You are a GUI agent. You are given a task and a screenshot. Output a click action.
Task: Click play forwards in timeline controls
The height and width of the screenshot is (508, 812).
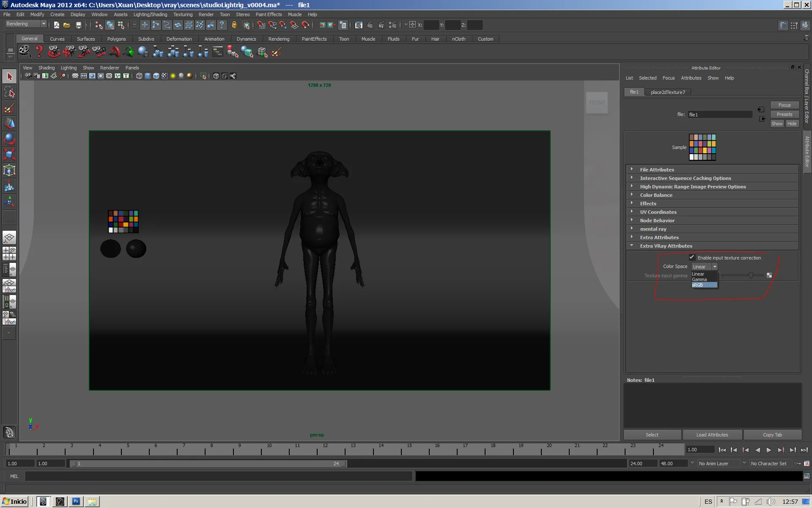[x=769, y=450]
